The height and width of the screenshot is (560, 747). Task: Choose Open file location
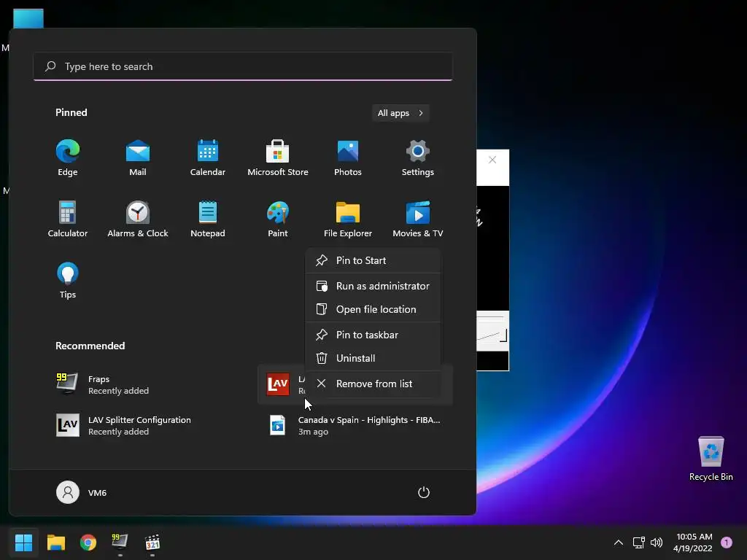(x=373, y=309)
